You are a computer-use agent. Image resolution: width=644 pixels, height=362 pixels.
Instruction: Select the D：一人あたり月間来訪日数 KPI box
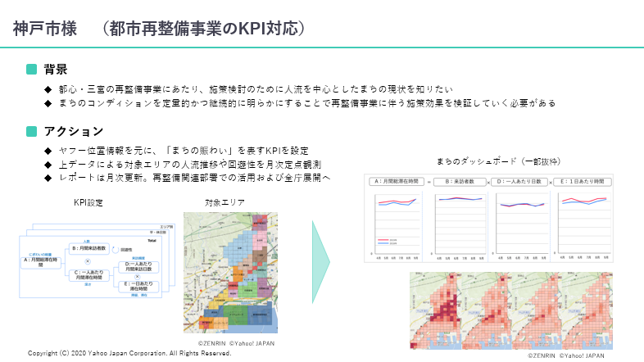(140, 268)
